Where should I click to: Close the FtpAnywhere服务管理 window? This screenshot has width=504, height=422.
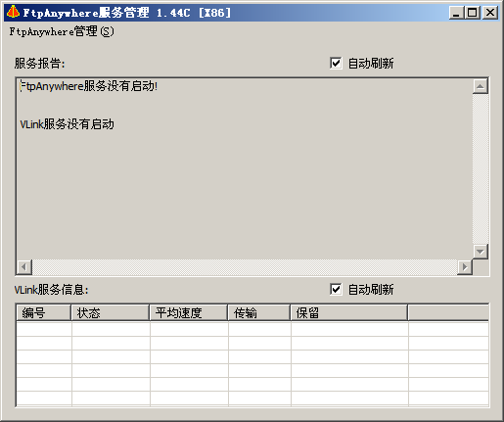[x=490, y=13]
